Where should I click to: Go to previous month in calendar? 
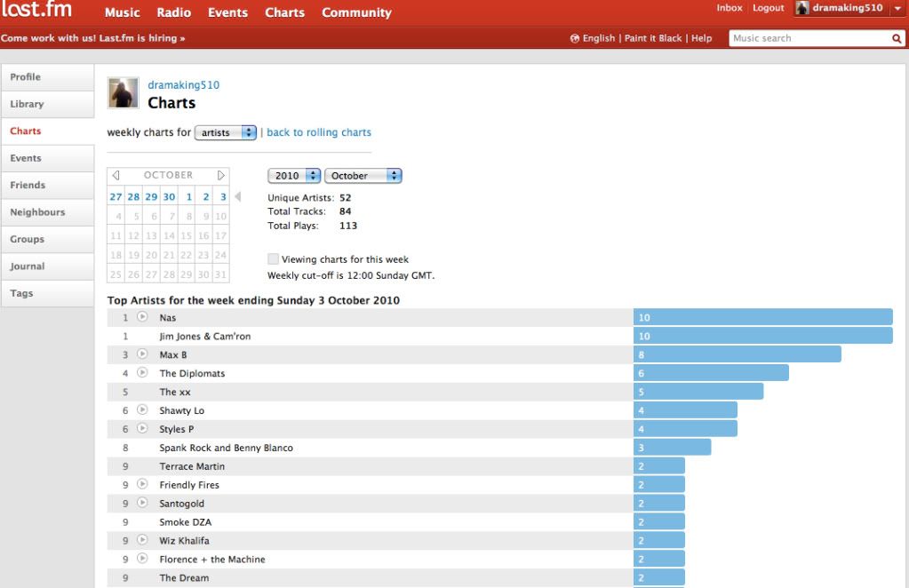[x=116, y=175]
